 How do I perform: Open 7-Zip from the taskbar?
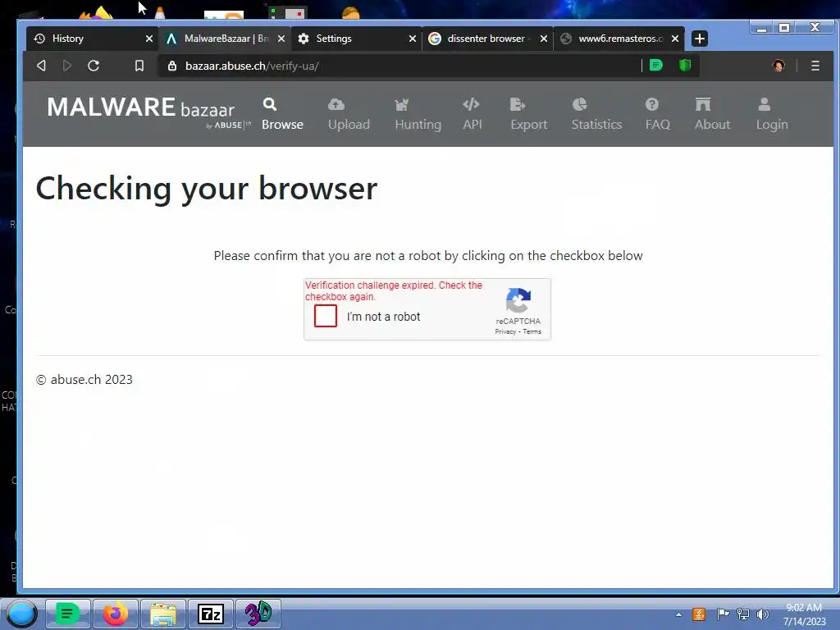tap(211, 614)
